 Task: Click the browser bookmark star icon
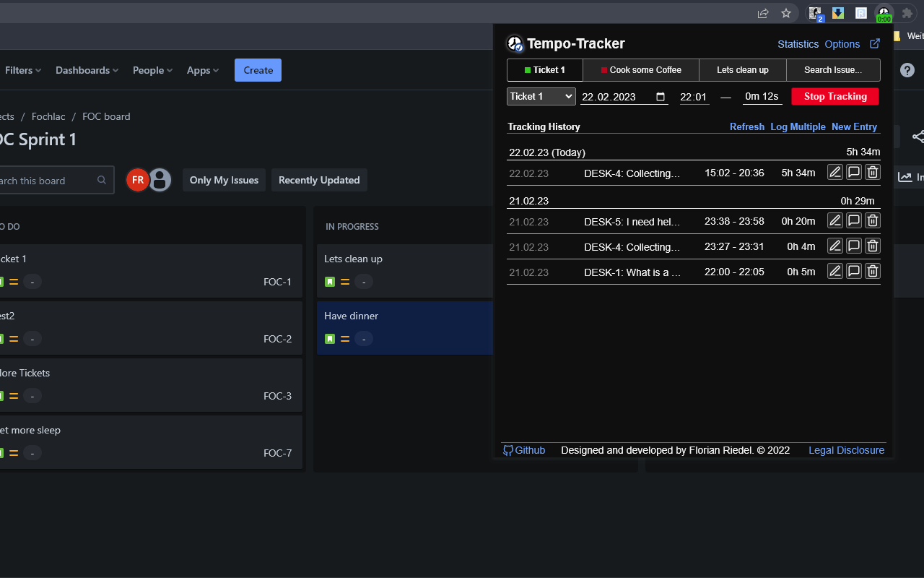(786, 13)
